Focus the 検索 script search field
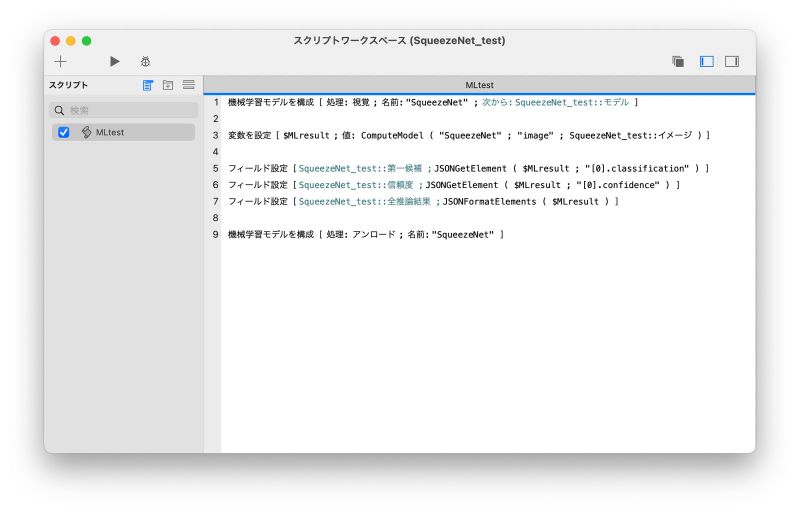Screen dimensions: 800x512 click(123, 110)
